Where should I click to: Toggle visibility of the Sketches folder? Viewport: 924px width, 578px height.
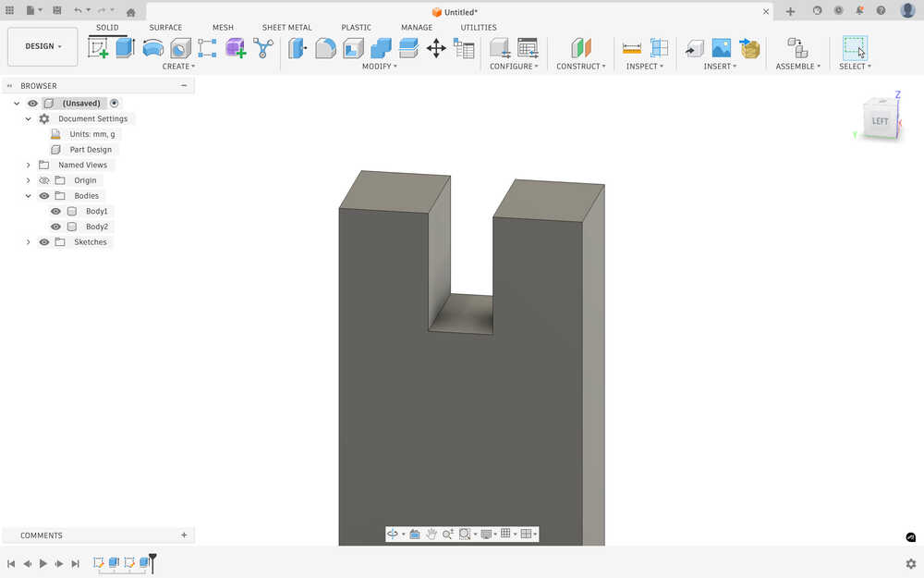point(44,241)
